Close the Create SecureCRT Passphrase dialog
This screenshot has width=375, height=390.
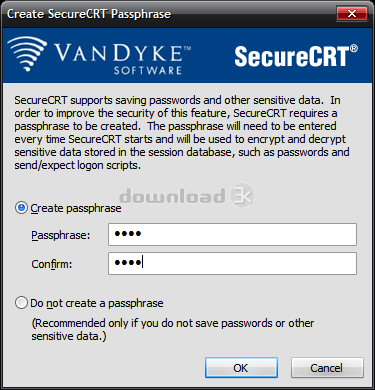coord(352,14)
